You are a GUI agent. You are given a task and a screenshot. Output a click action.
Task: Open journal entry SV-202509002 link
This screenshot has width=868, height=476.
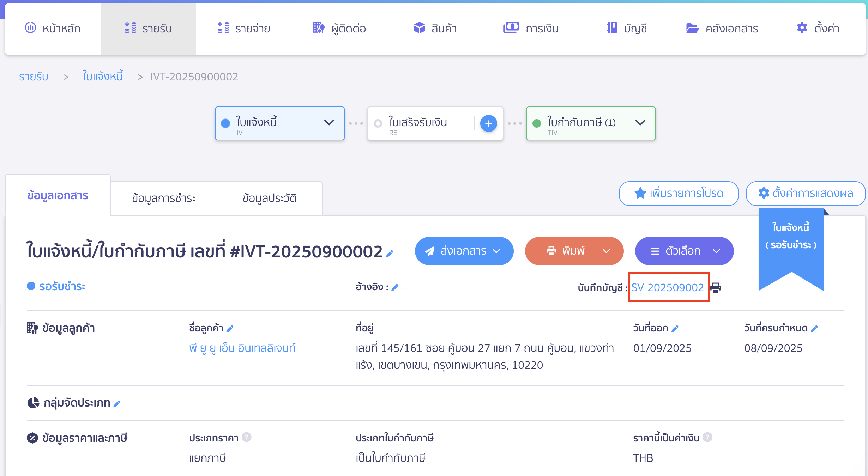(668, 287)
